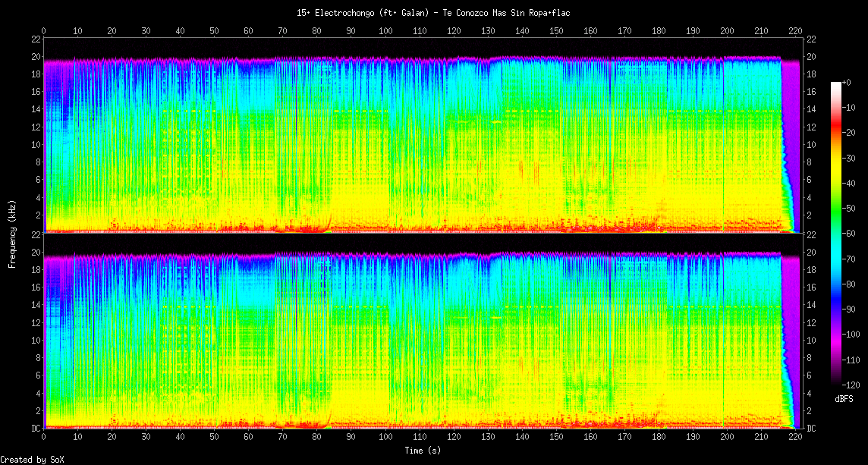Select the 220 mark on bottom time axis
This screenshot has width=868, height=465.
tap(795, 438)
